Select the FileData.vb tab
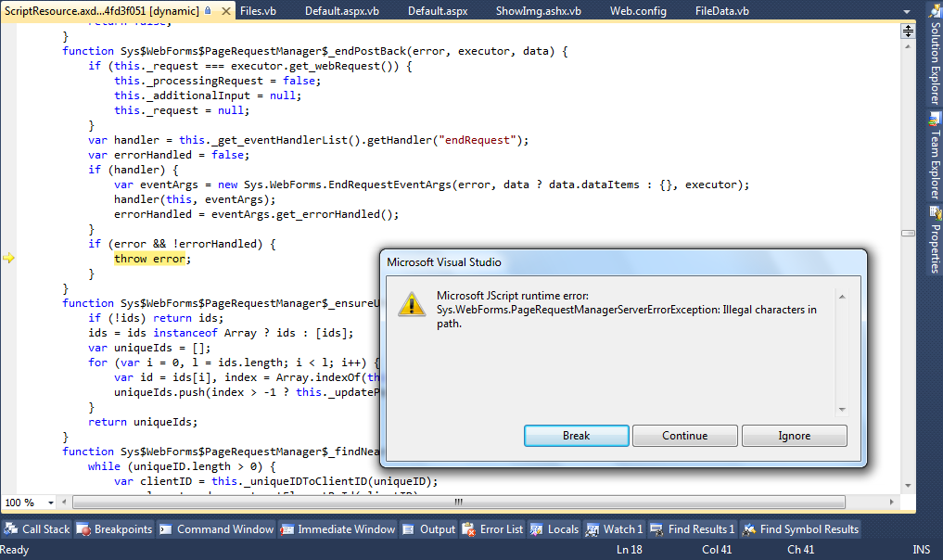 tap(721, 11)
